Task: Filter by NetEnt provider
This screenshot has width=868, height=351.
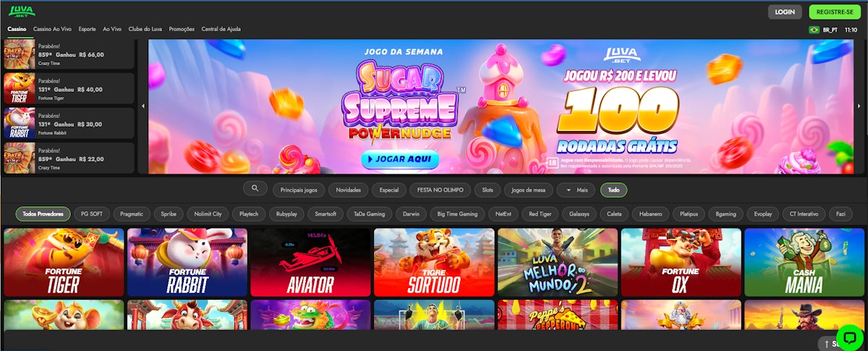Action: coord(503,214)
